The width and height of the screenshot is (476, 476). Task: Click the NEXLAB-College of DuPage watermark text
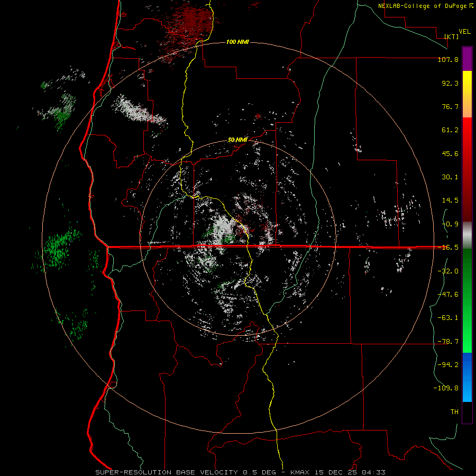click(x=423, y=6)
